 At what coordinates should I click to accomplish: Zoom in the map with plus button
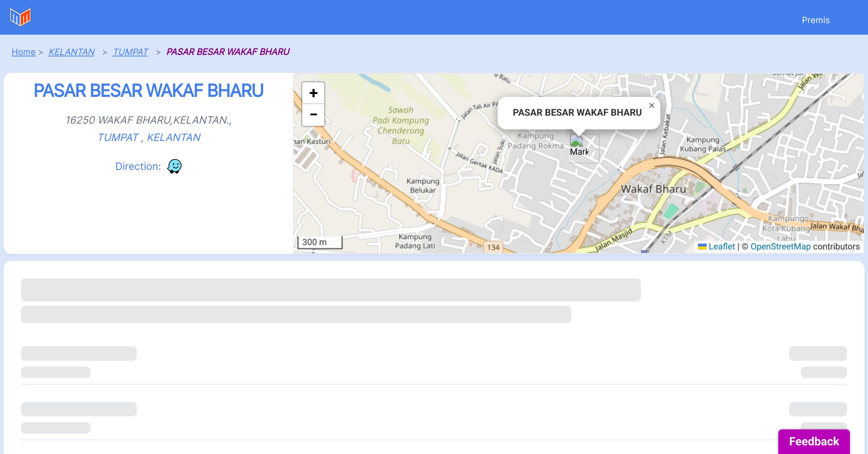pyautogui.click(x=313, y=93)
